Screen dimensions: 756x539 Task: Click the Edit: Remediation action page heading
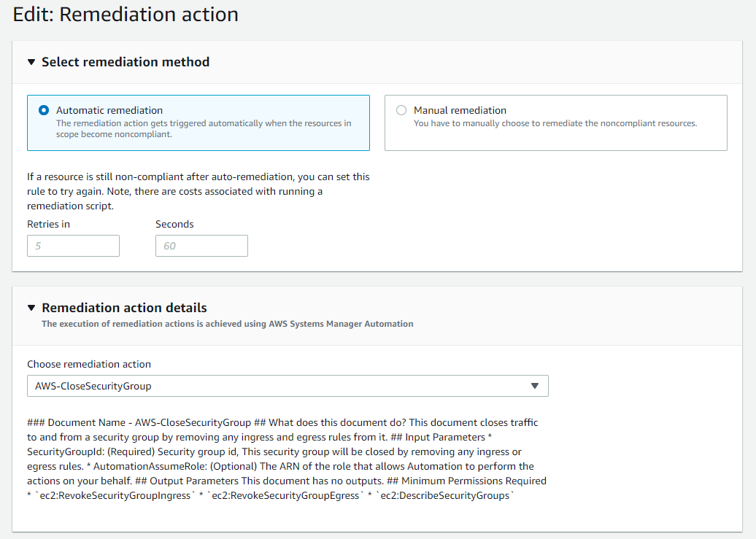tap(125, 15)
